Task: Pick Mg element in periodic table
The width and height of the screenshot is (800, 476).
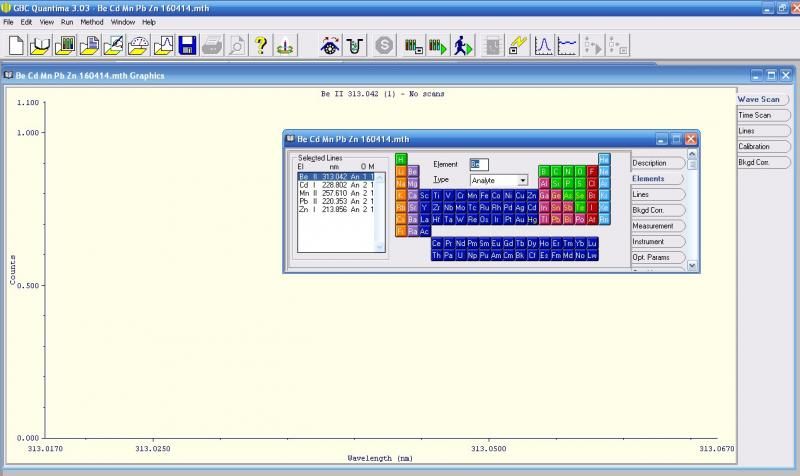Action: (x=413, y=184)
